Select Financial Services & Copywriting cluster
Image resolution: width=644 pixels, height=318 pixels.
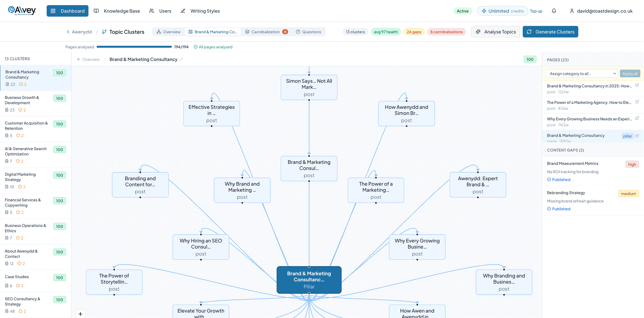pyautogui.click(x=36, y=206)
